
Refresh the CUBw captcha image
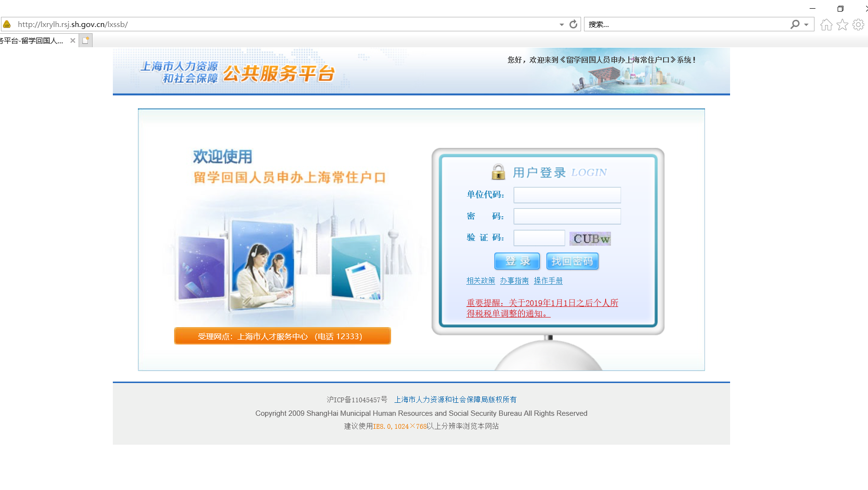[x=590, y=238]
